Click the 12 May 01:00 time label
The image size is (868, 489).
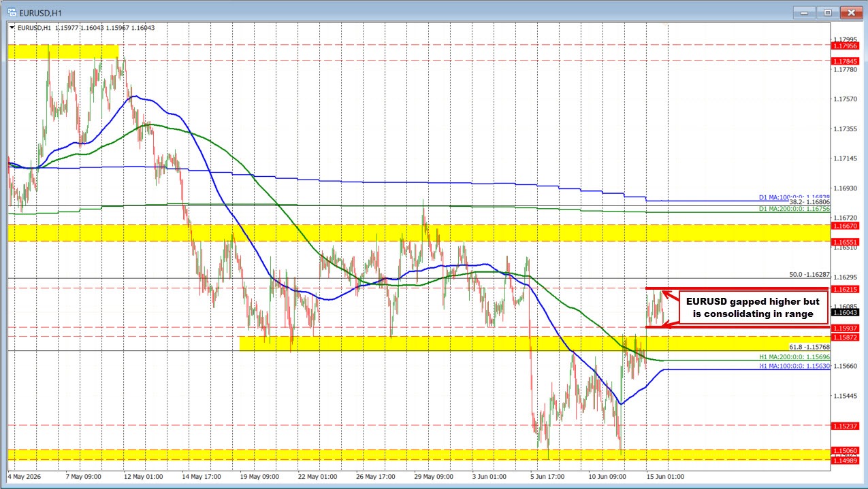(x=144, y=476)
